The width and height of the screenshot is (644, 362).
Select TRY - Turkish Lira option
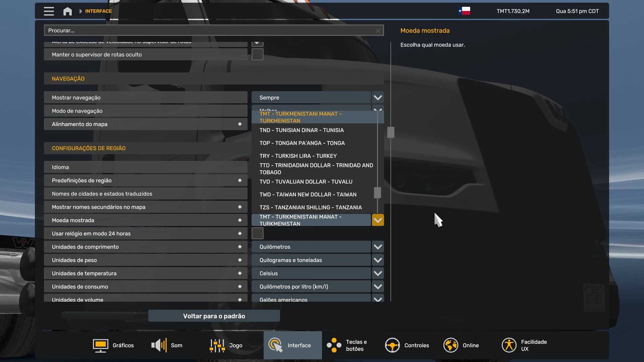tap(298, 156)
